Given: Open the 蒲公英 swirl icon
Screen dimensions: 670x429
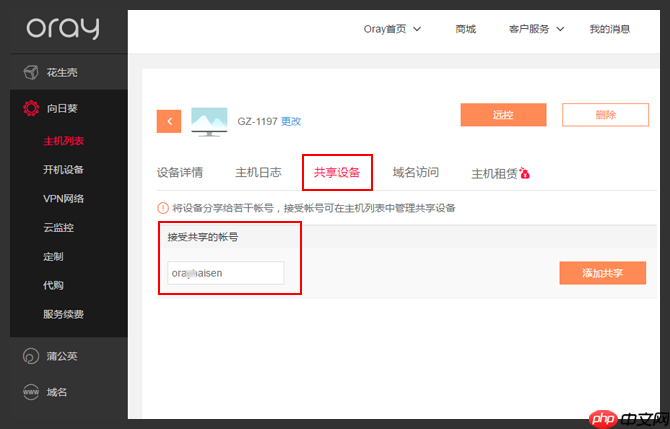Looking at the screenshot, I should click(x=31, y=356).
